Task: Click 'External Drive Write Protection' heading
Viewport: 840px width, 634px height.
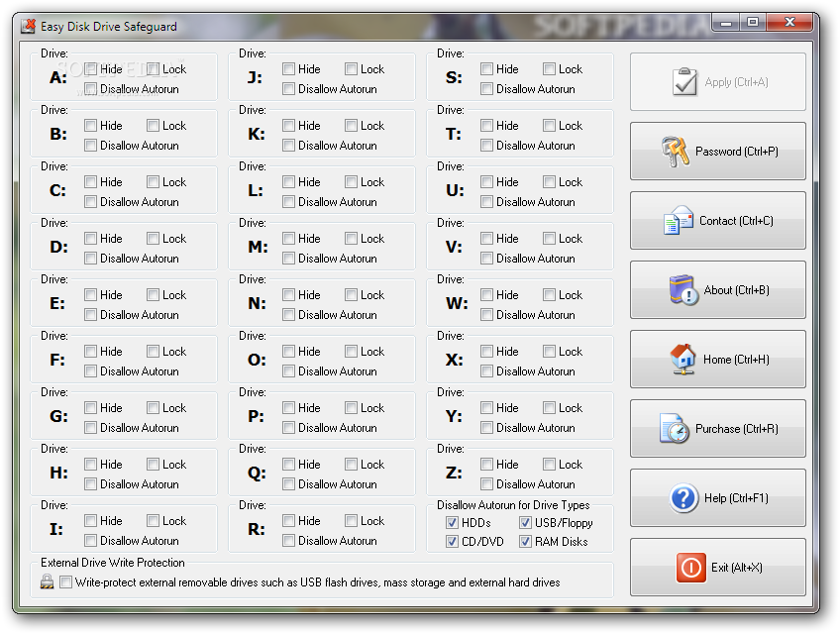Action: click(x=113, y=563)
